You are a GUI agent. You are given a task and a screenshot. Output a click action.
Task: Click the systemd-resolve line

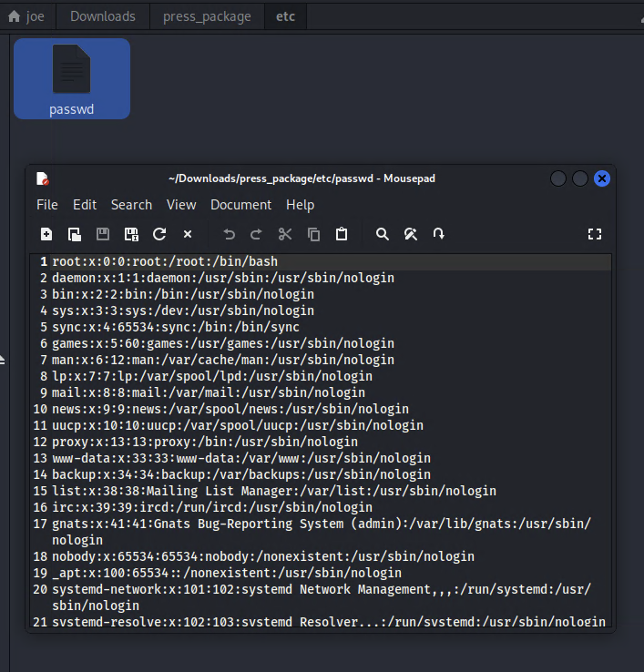(x=329, y=621)
